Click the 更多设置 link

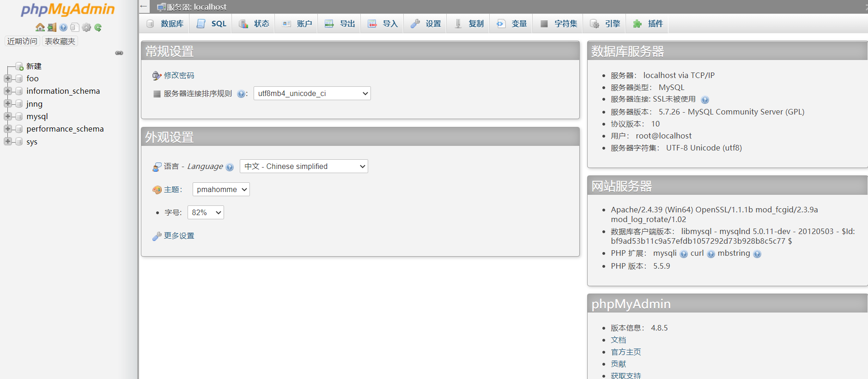tap(179, 235)
